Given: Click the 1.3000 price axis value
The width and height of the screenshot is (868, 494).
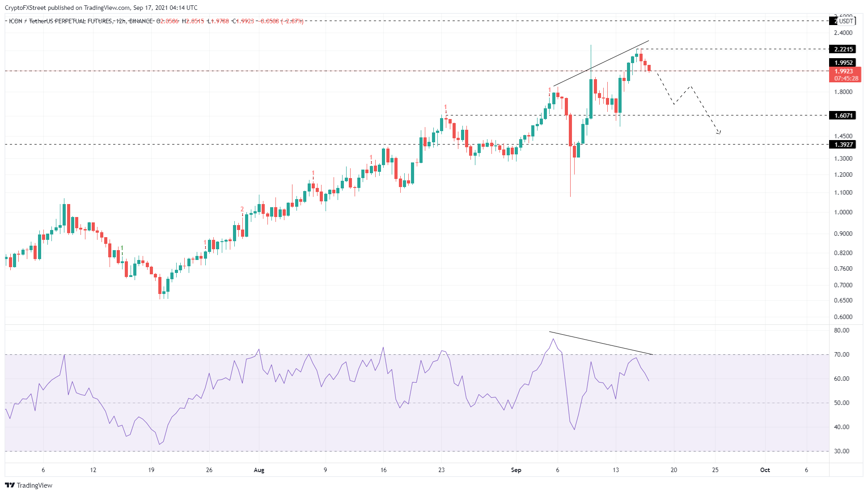Looking at the screenshot, I should tap(843, 158).
